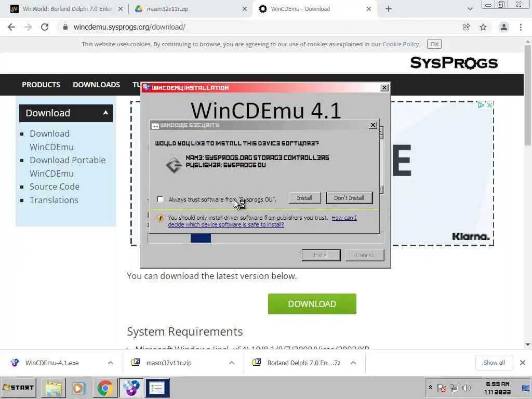Click Install in Windows Security dialog
The width and height of the screenshot is (532, 399).
(304, 198)
